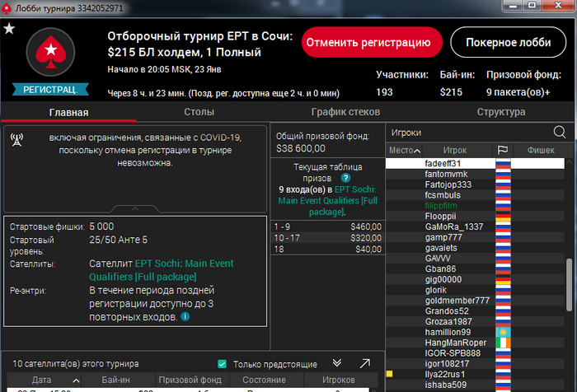Click Kazakhstan flag next to hamillion99
This screenshot has width=577, height=392.
tap(503, 333)
